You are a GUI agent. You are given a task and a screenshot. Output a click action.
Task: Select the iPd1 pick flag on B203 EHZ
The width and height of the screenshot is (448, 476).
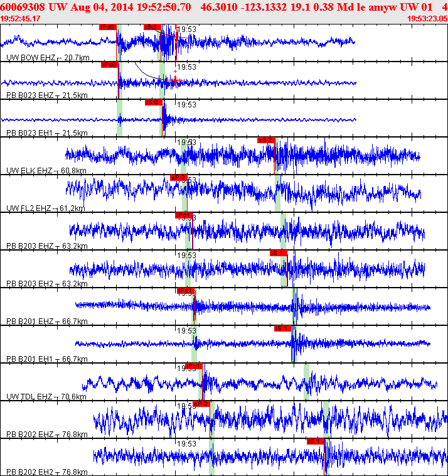pos(184,215)
